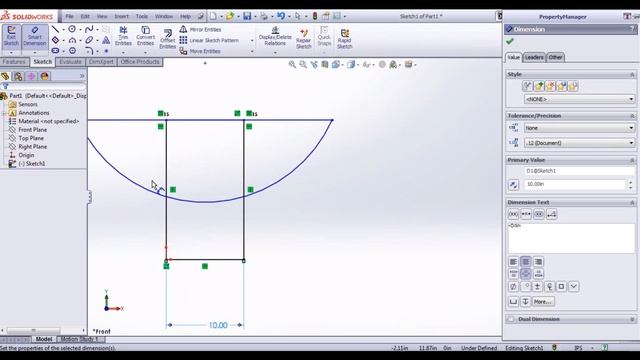Click the Rapid Sketch tool
The image size is (640, 360).
point(344,38)
